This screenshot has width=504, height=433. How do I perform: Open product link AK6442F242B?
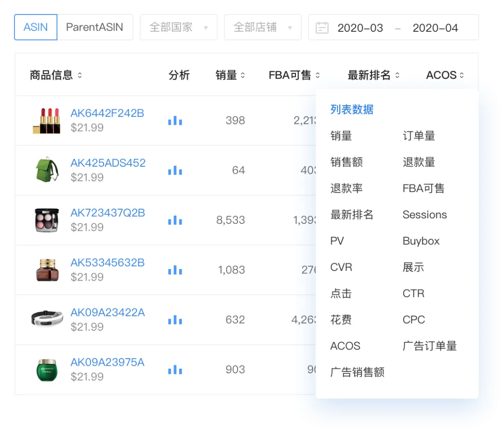(107, 113)
